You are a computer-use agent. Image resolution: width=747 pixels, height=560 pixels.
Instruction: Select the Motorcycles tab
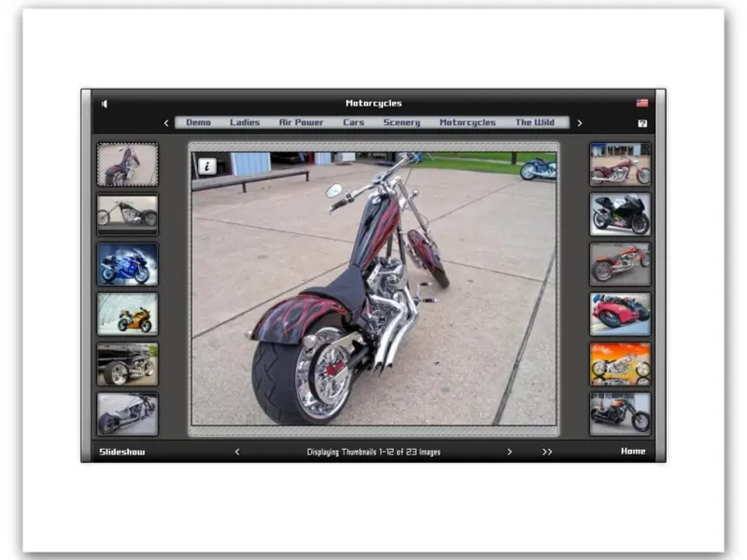tap(468, 122)
